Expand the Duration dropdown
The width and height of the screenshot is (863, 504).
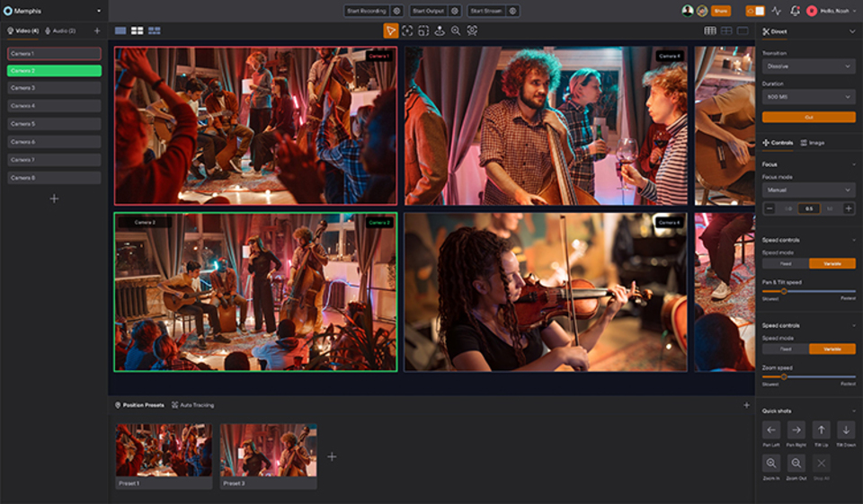(808, 96)
